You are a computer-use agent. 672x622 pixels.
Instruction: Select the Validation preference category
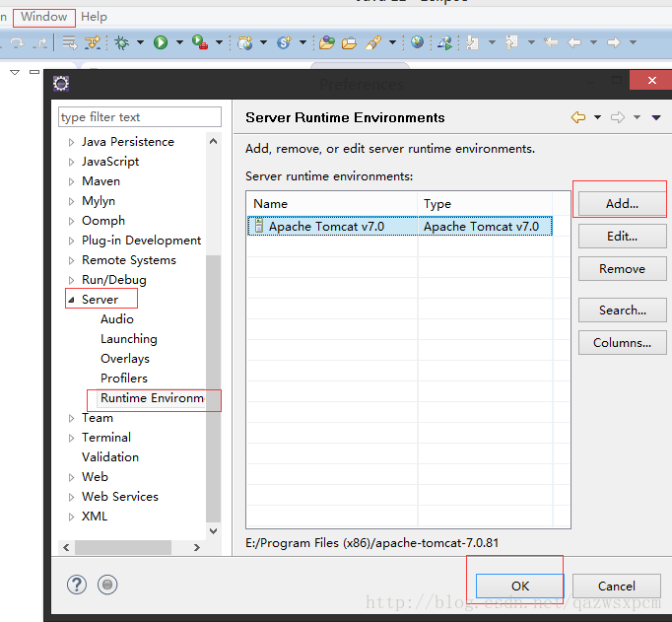(110, 457)
